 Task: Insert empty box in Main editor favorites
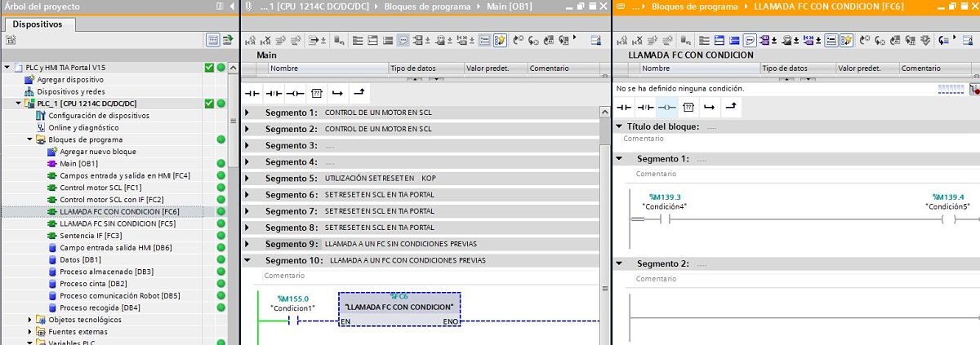pos(317,93)
